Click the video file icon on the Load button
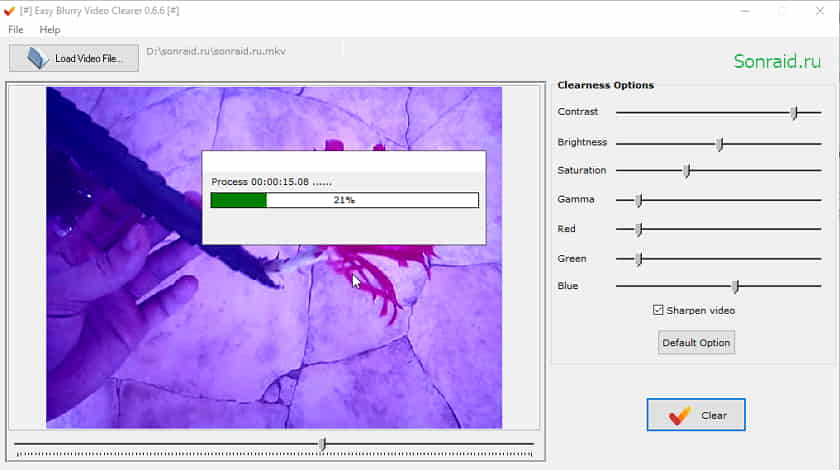 click(38, 58)
